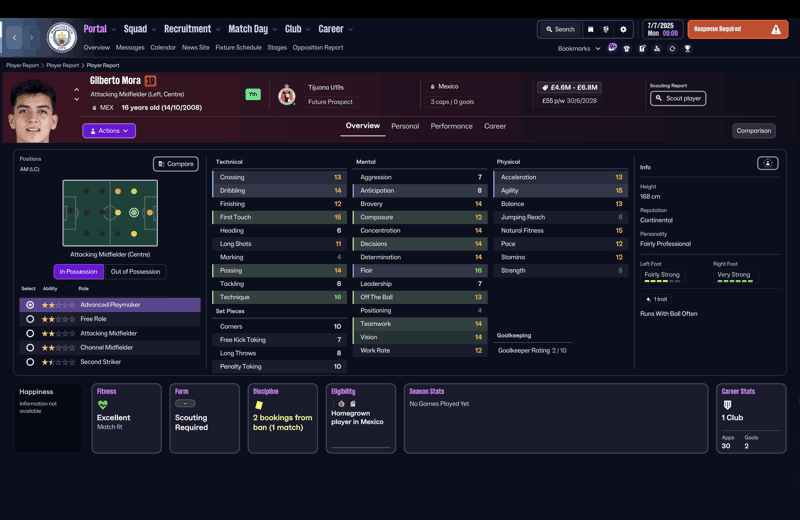Click the Technique attribute row

click(x=280, y=297)
